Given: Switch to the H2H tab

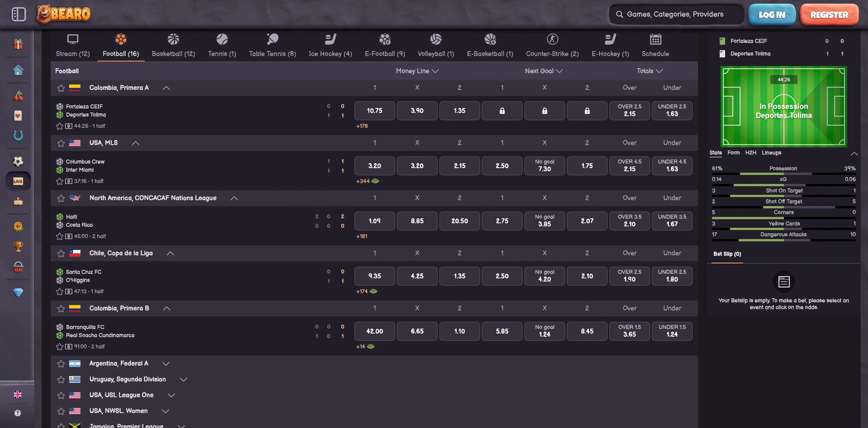Looking at the screenshot, I should tap(751, 153).
